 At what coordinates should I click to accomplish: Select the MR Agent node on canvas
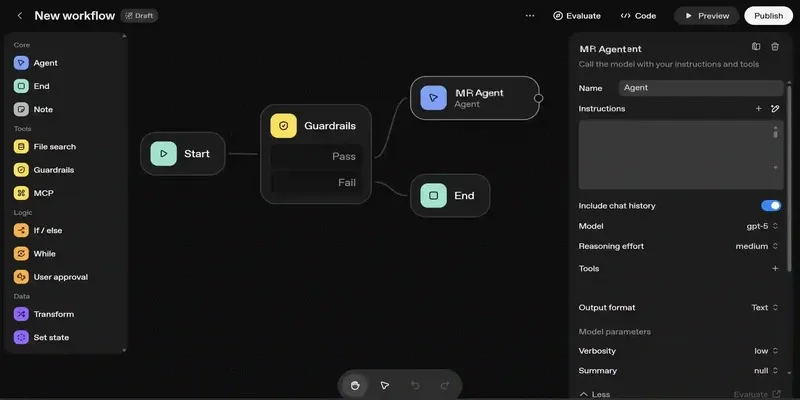tap(474, 98)
